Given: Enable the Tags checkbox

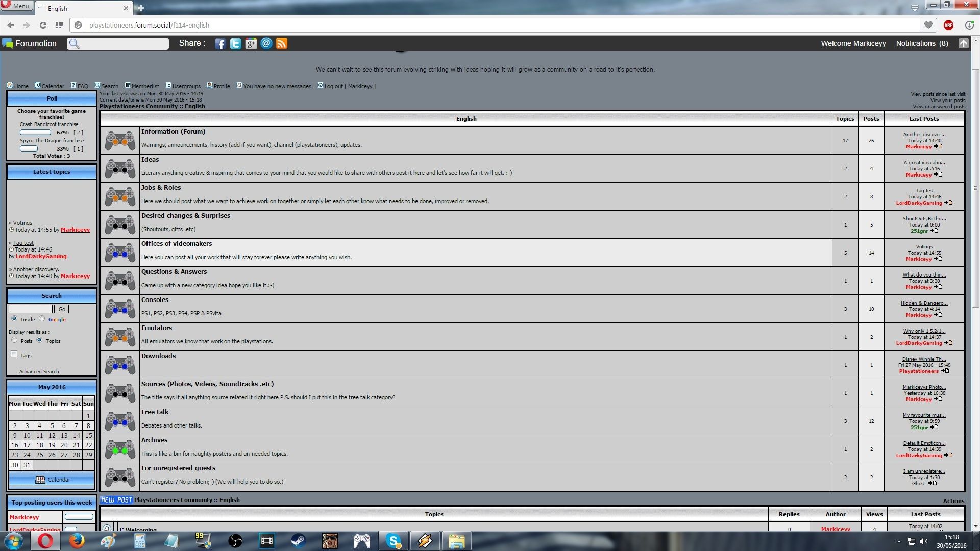Looking at the screenshot, I should (14, 354).
